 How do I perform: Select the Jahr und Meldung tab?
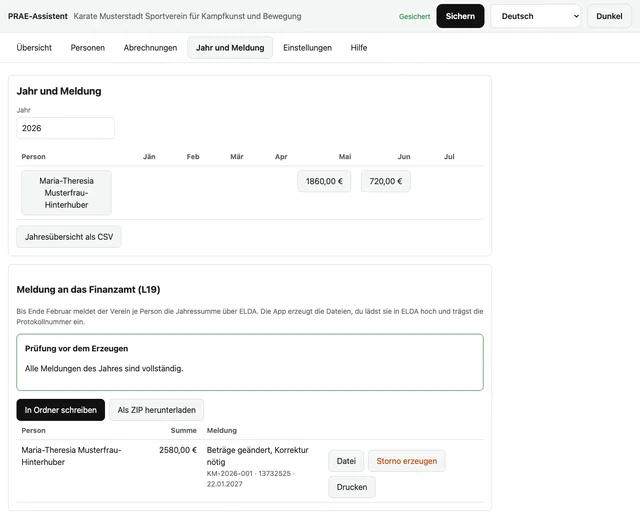coord(230,48)
